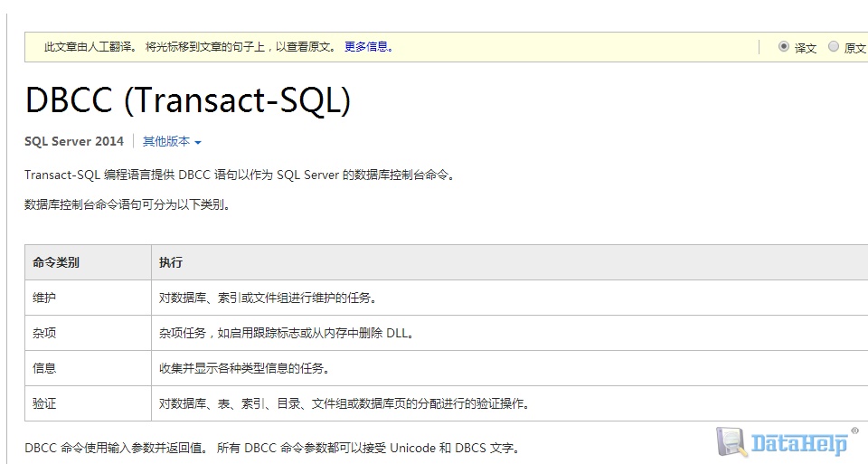Click text 对数据库、索引或文件组进行维护的任务

[268, 298]
